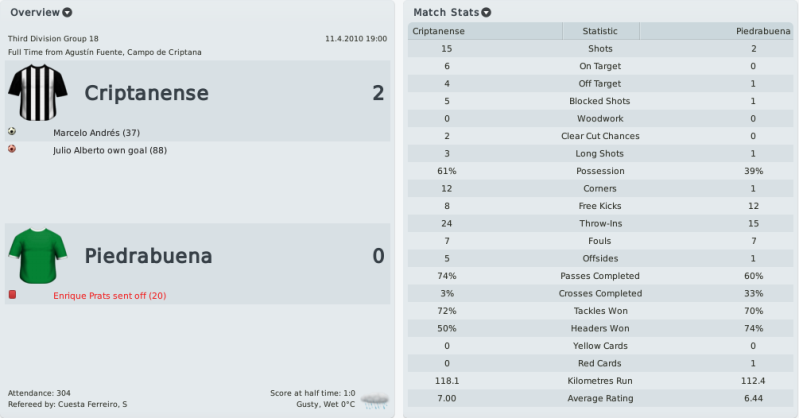Click the Criptanense team name heading
Image resolution: width=799 pixels, height=418 pixels.
pyautogui.click(x=147, y=93)
